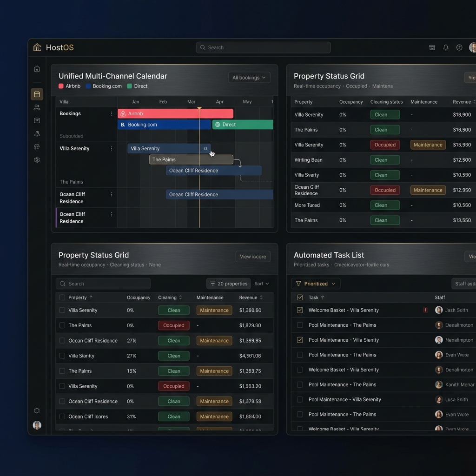Check the box for Ocean Cliff Residence 27% row
The height and width of the screenshot is (476, 476).
[x=62, y=341]
